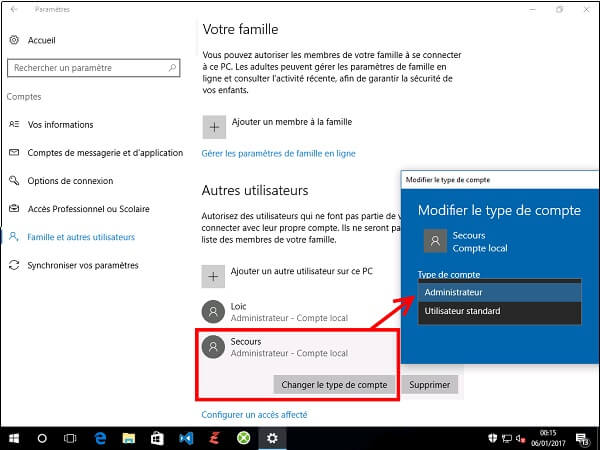The height and width of the screenshot is (450, 600).
Task: Click the Secours avatar in the dialog
Action: 435,241
